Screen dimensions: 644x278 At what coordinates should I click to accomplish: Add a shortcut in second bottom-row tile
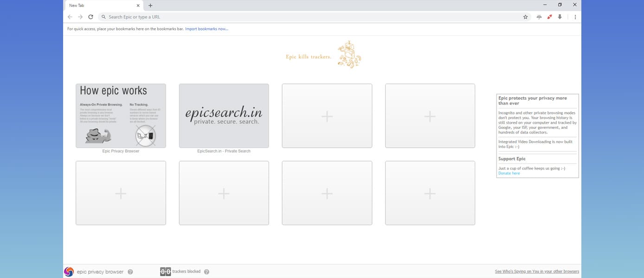tap(224, 193)
